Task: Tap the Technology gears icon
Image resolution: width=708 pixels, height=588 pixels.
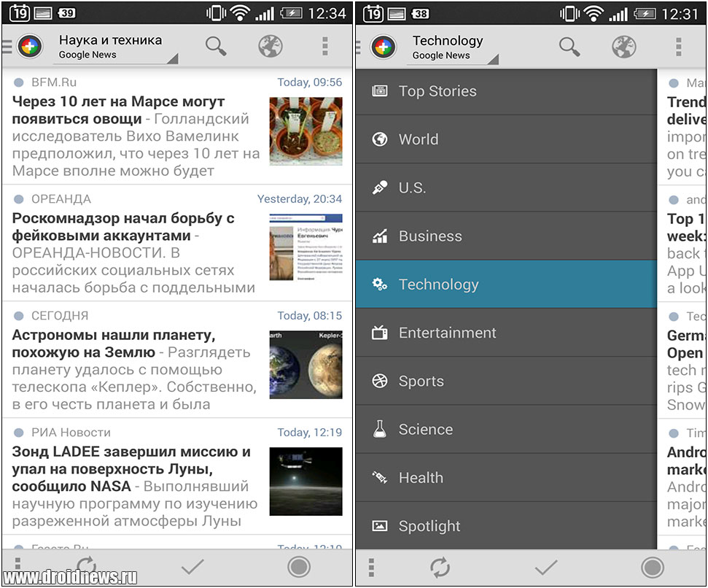Action: click(379, 284)
